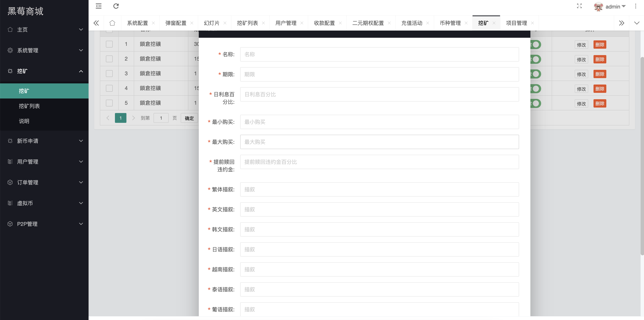
Task: Click the 确定 pagination confirm button
Action: [189, 118]
